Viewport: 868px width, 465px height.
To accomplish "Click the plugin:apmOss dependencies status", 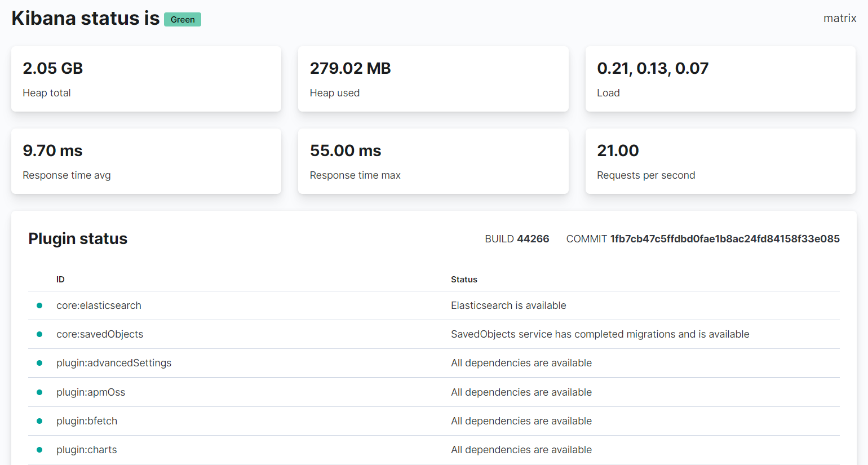I will pos(521,392).
